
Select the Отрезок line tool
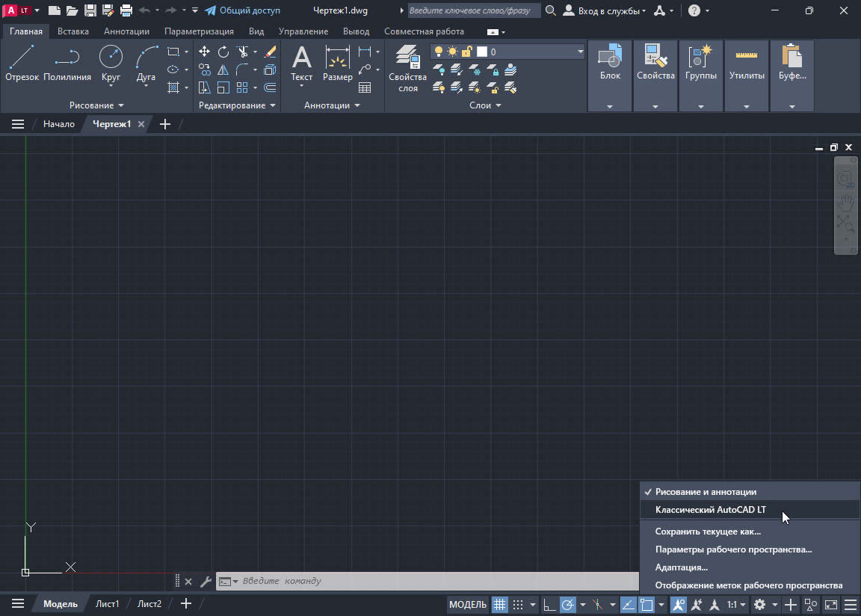[x=22, y=62]
